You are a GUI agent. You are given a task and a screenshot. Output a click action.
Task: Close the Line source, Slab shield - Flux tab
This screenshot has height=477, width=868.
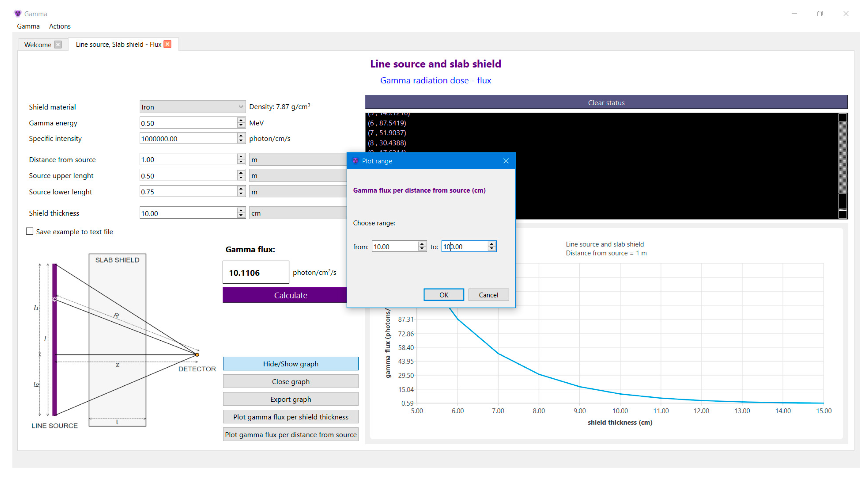coord(167,44)
